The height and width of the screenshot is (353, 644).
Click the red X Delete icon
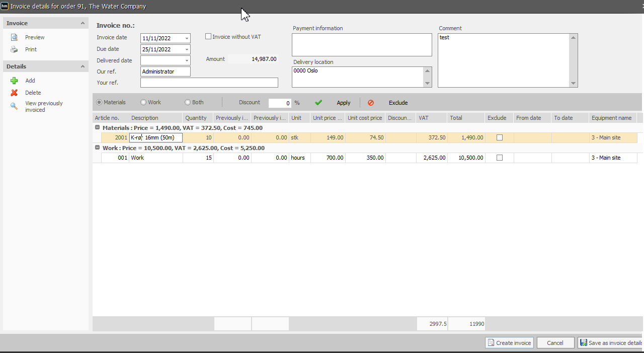pyautogui.click(x=14, y=93)
